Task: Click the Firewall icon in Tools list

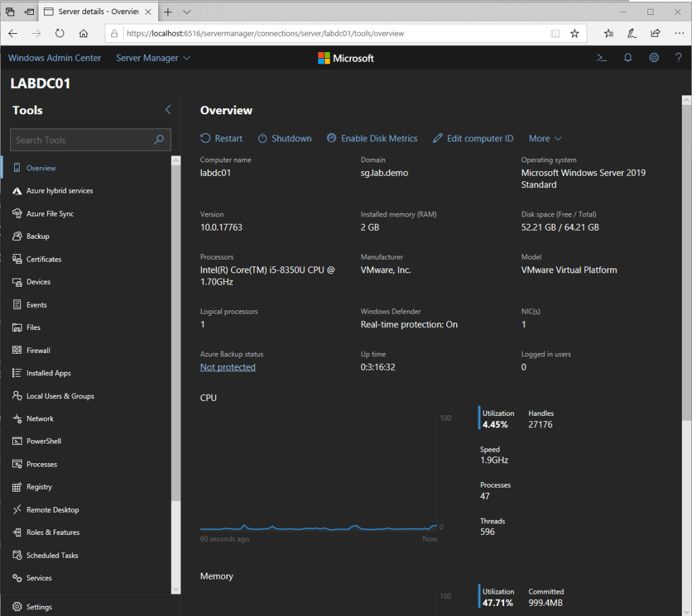Action: [x=17, y=350]
